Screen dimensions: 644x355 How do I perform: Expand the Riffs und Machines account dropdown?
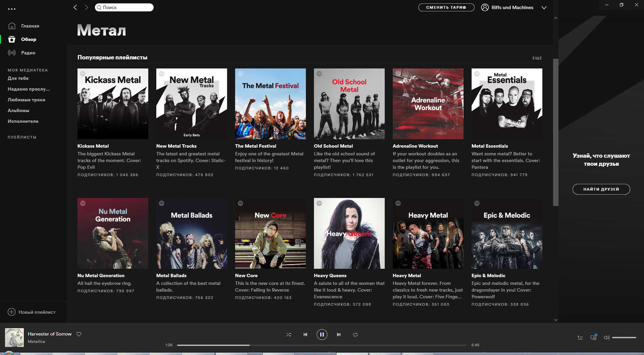coord(544,8)
